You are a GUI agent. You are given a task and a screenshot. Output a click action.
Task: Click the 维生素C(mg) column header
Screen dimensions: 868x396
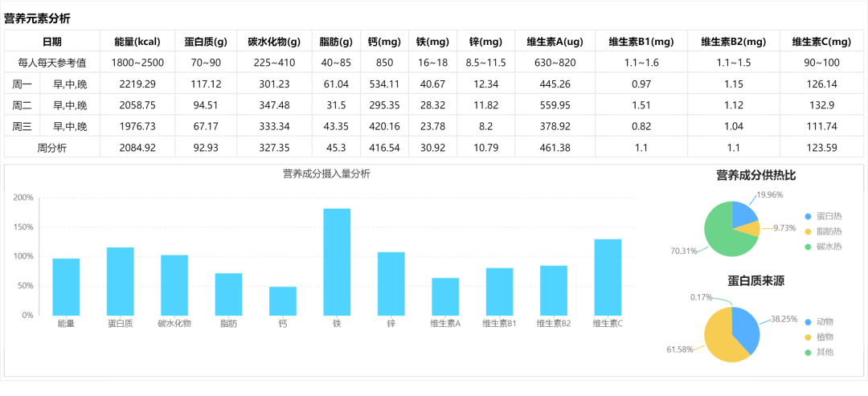821,41
